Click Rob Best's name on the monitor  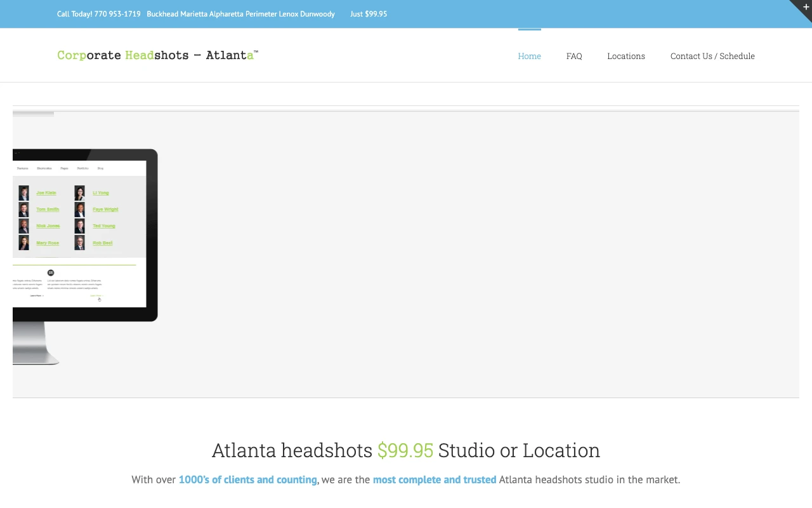102,243
